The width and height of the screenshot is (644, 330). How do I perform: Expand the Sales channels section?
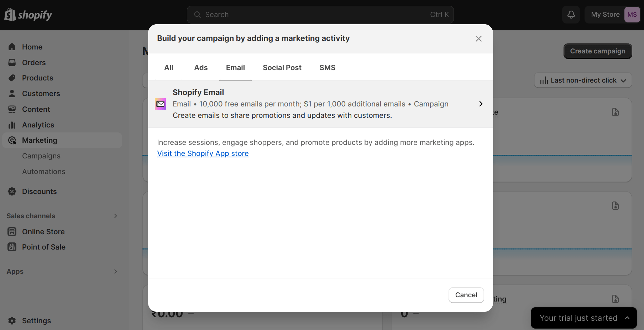(115, 216)
